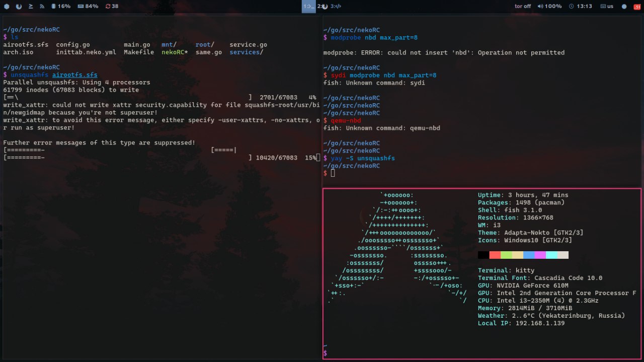
Task: Click the 'Theme: Adapta-Nokto' line
Action: coord(531,233)
